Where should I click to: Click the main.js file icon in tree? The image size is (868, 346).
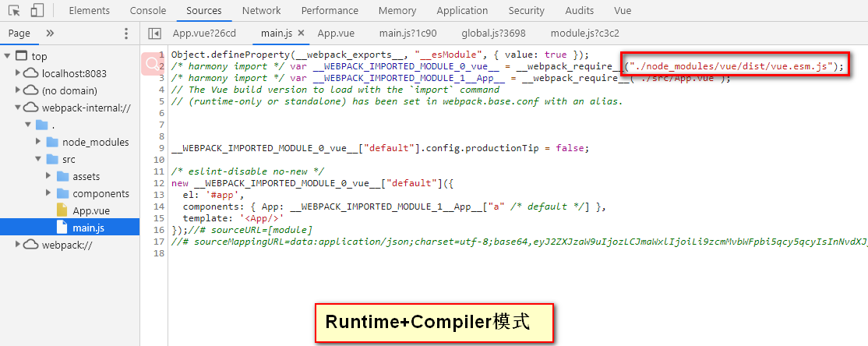pos(62,228)
